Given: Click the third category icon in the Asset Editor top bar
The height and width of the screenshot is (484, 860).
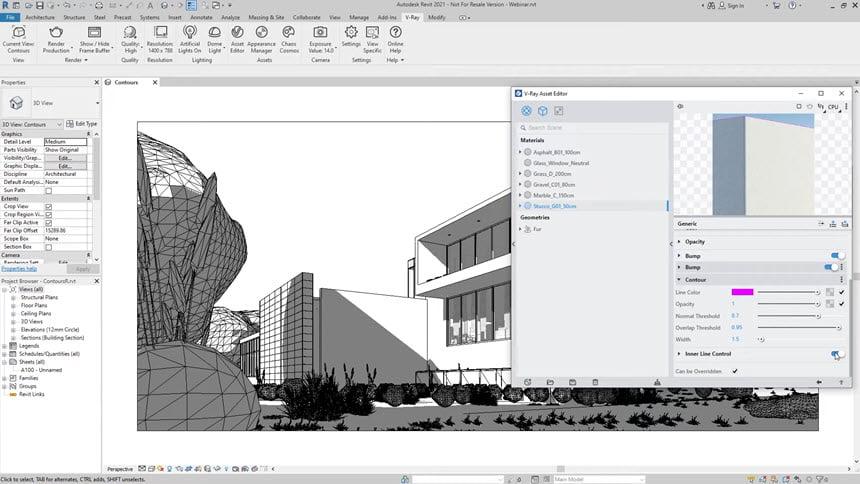Looking at the screenshot, I should (x=558, y=111).
